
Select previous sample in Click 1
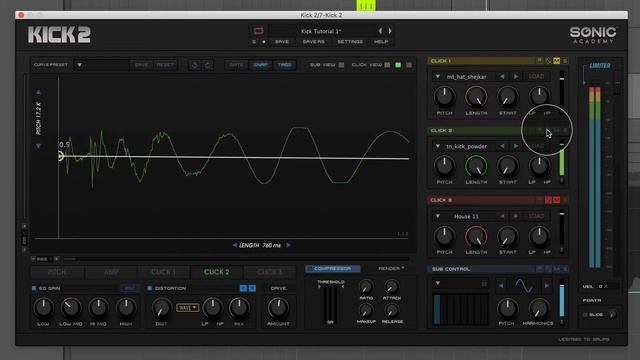(x=502, y=76)
